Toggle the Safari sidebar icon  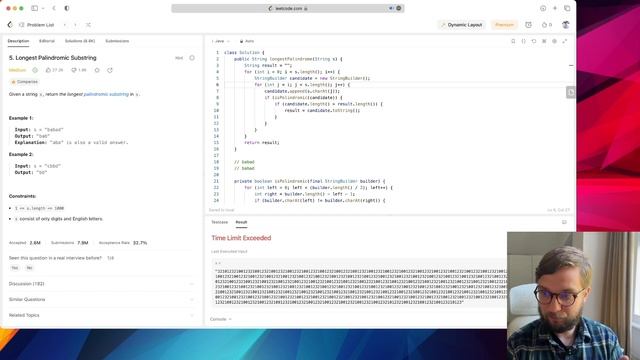(x=35, y=8)
